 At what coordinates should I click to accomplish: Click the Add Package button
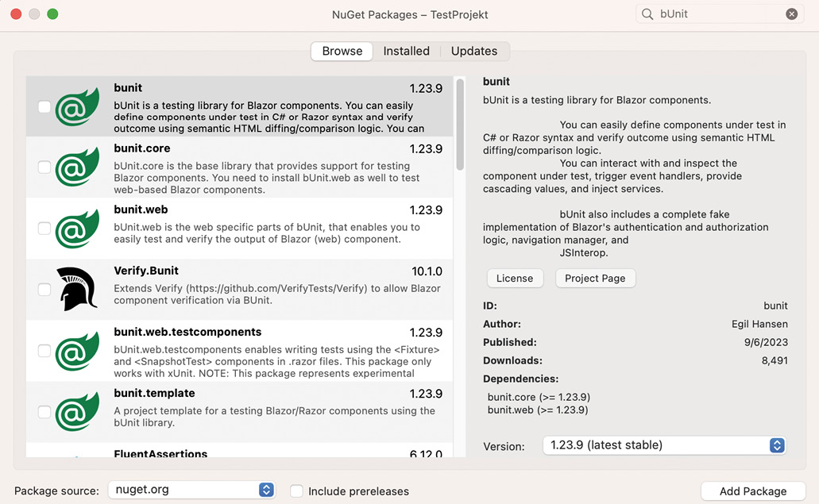(752, 491)
